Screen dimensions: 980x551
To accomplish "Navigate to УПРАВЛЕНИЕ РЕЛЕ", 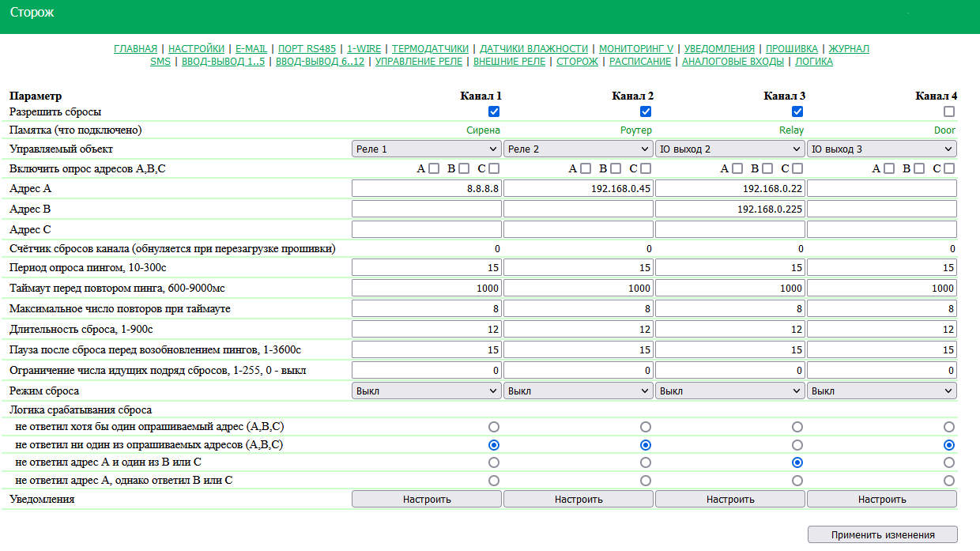I will click(419, 62).
